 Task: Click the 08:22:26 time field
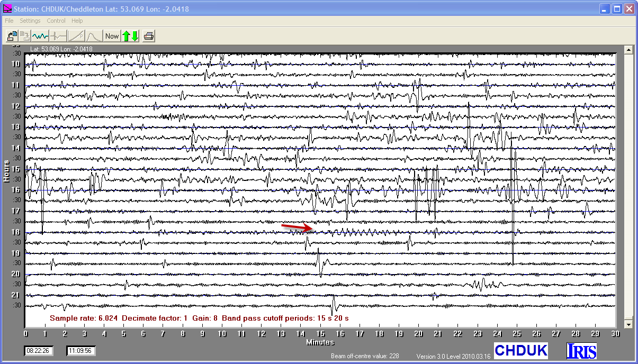click(x=38, y=350)
